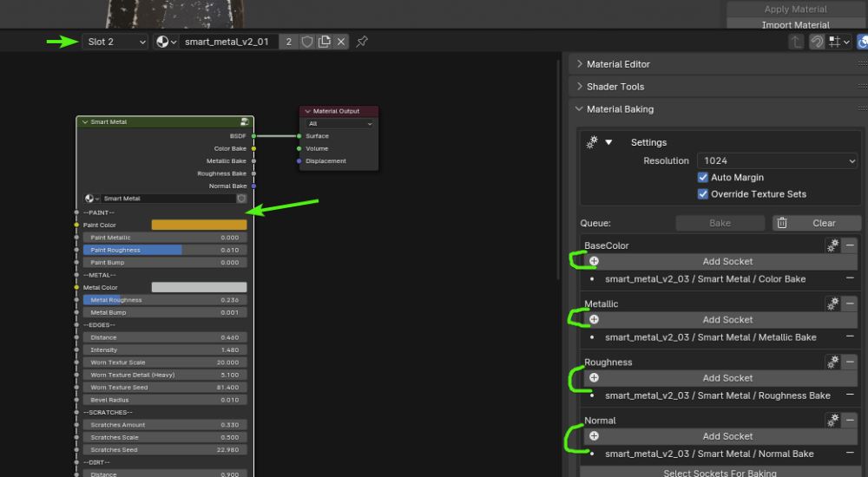Click the Metal Roughness slider
The height and width of the screenshot is (477, 868).
165,300
